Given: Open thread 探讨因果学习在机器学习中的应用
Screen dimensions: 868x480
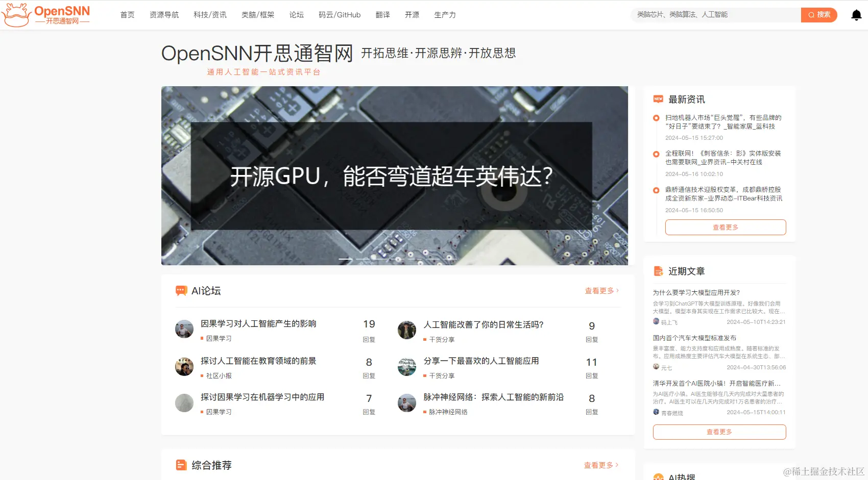Looking at the screenshot, I should pyautogui.click(x=262, y=397).
